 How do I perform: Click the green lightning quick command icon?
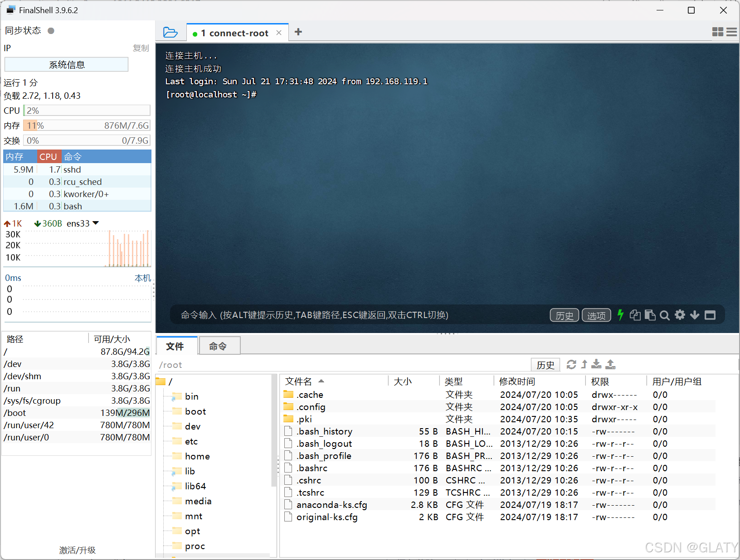point(620,315)
